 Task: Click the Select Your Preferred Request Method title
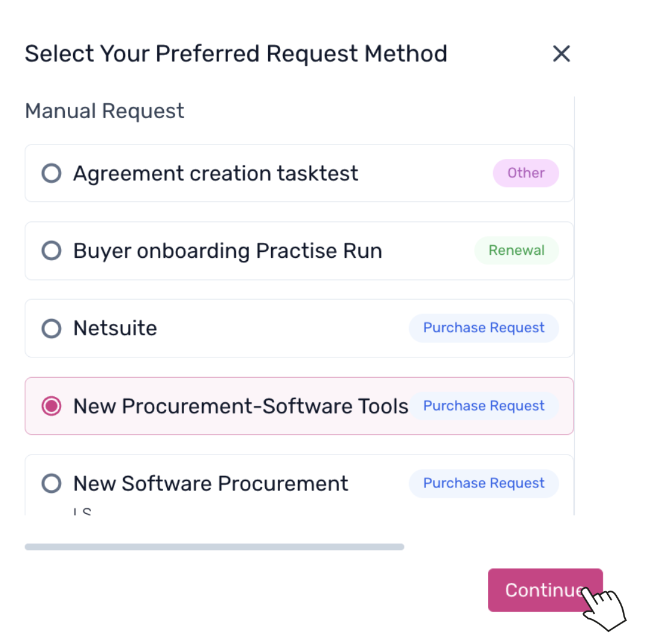coord(236,54)
